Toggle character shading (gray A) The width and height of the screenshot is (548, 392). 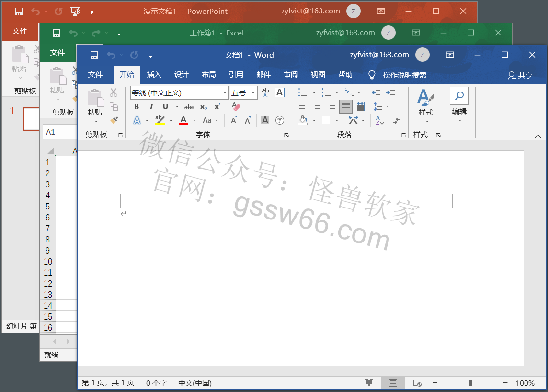pyautogui.click(x=265, y=120)
